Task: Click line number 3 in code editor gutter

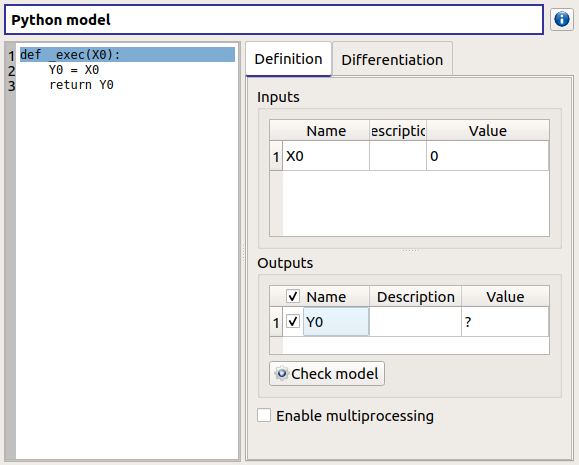Action: click(11, 86)
